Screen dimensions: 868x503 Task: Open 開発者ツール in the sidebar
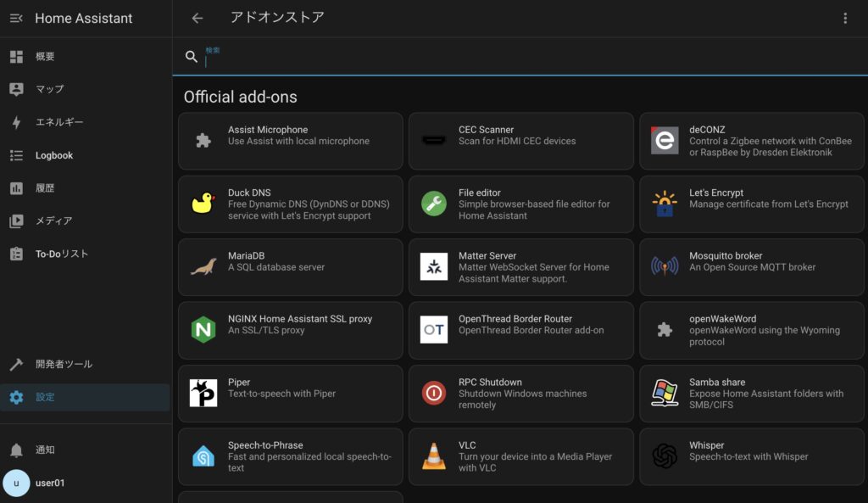(86, 364)
